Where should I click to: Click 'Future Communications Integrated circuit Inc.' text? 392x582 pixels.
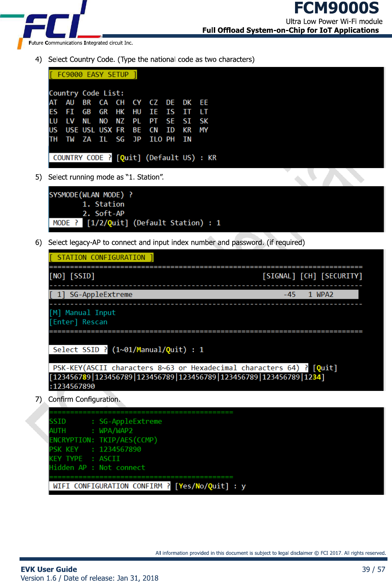81,43
